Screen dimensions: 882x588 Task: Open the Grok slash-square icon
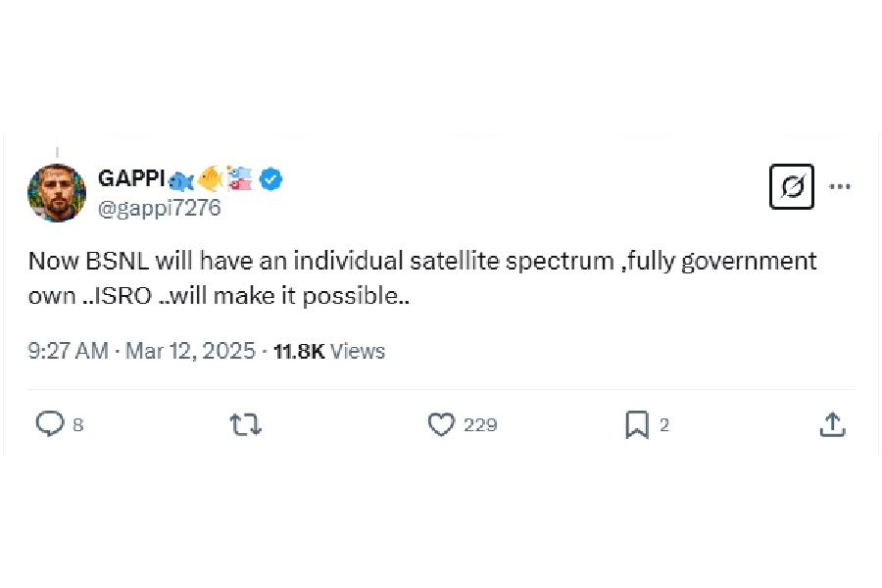792,186
